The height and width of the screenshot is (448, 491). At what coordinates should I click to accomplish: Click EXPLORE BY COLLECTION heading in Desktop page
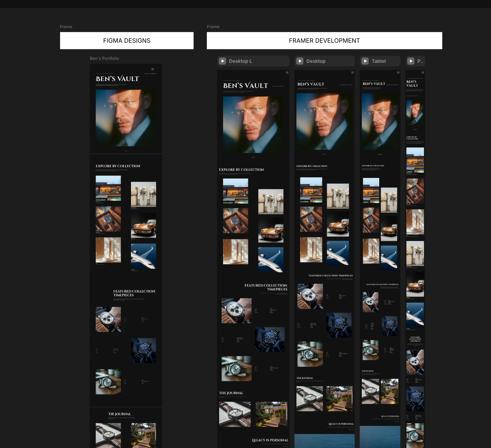coord(312,166)
